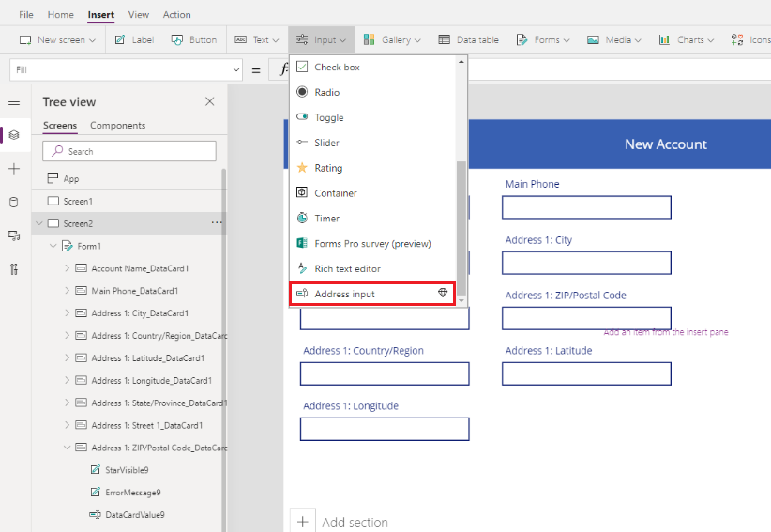
Task: Collapse the Form1 tree node
Action: point(53,246)
